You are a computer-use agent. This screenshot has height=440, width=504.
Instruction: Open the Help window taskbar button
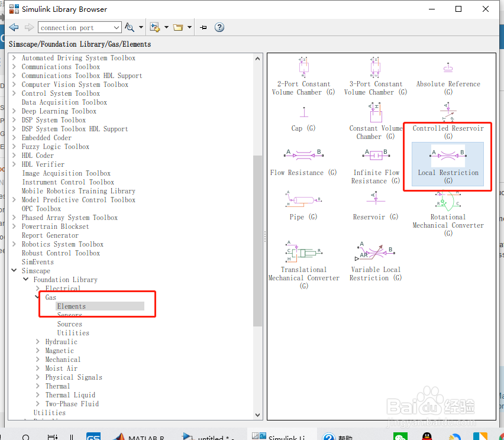(x=338, y=435)
